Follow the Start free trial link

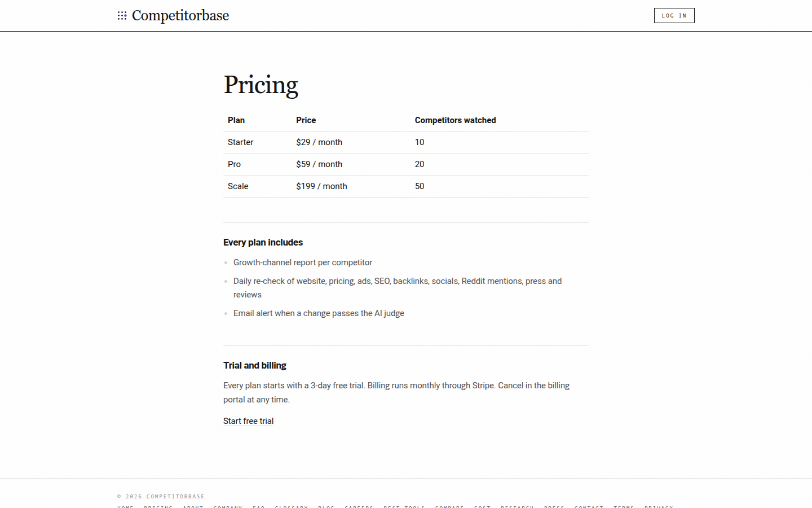pyautogui.click(x=248, y=421)
